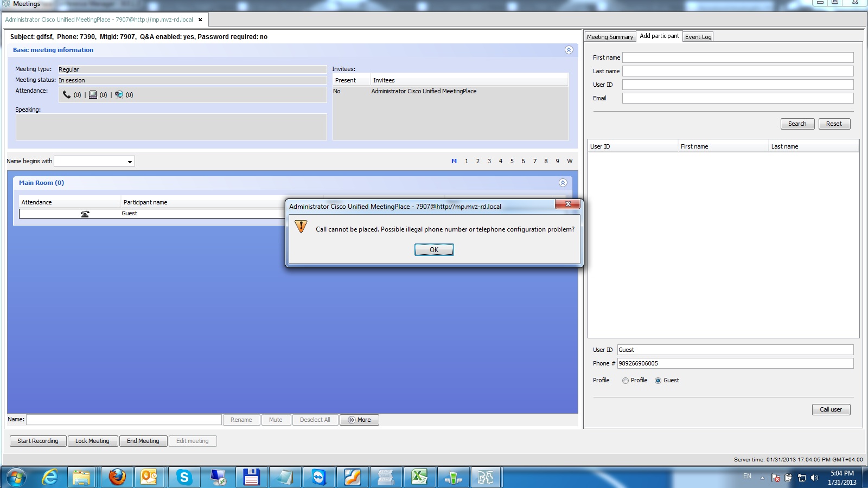The image size is (868, 488).
Task: Select Guest participant row
Action: pos(152,214)
